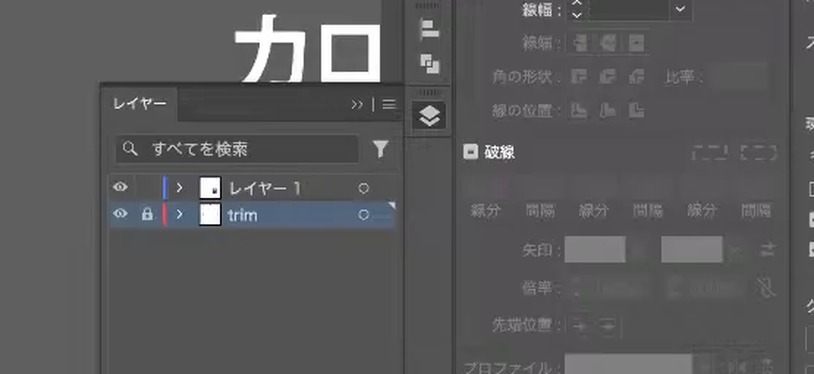Hide レイヤー 1 with eye icon
The width and height of the screenshot is (814, 374).
coord(120,188)
